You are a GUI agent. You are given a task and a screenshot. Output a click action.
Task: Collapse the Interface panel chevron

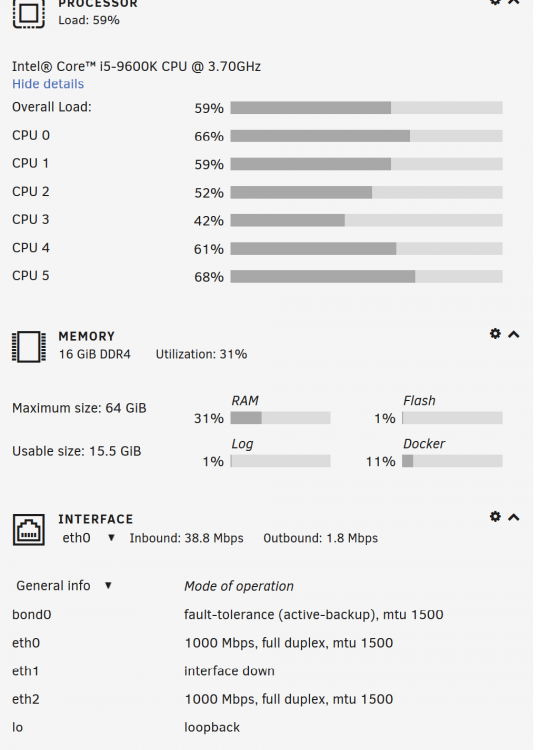click(514, 517)
